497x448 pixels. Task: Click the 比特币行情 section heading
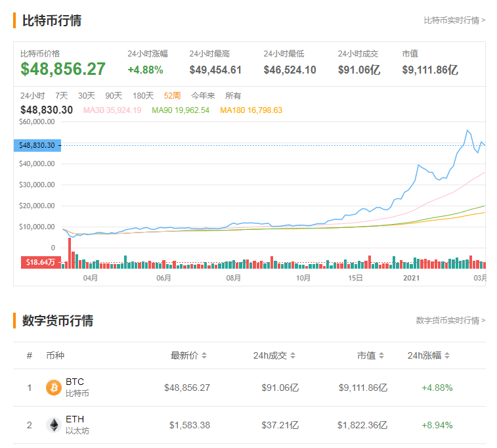(x=52, y=20)
